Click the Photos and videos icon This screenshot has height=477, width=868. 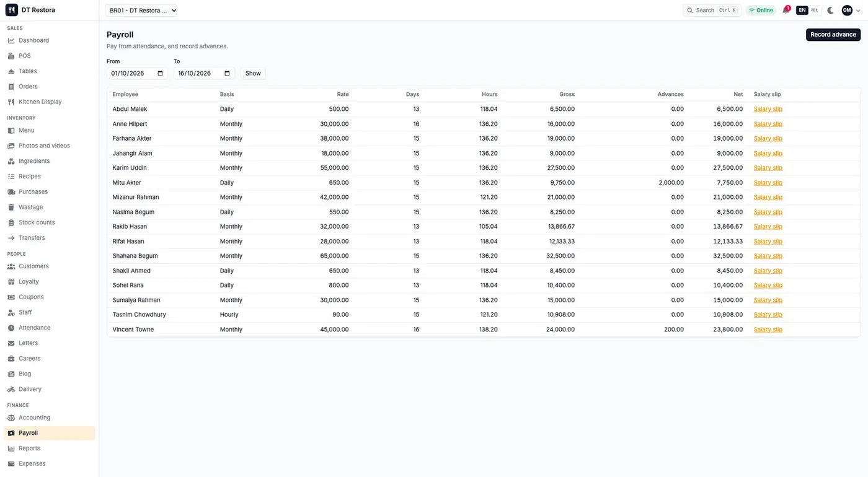click(x=11, y=146)
